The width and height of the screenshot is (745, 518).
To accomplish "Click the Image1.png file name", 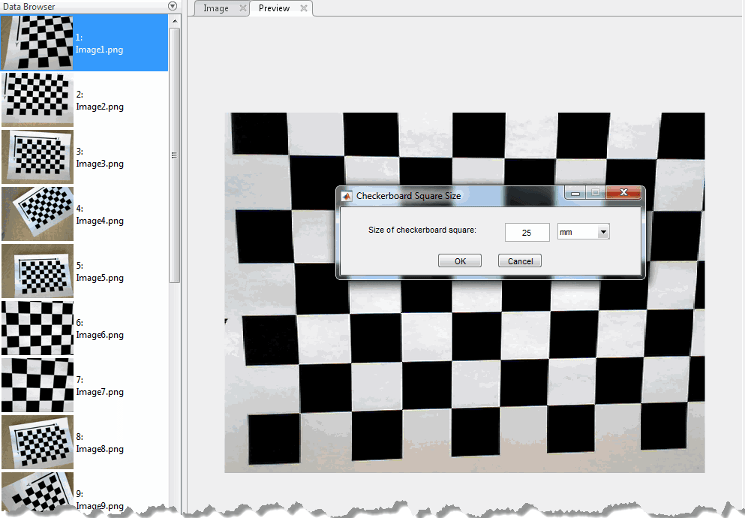I will 100,50.
